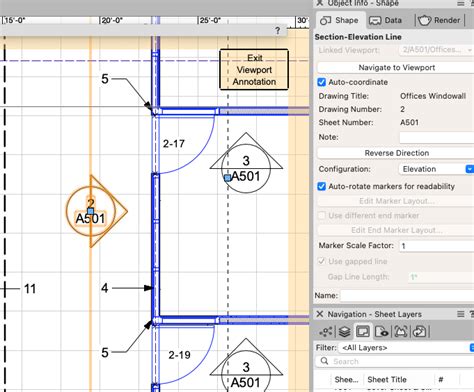The image size is (474, 392).
Task: Click the Name input field
Action: click(x=407, y=295)
